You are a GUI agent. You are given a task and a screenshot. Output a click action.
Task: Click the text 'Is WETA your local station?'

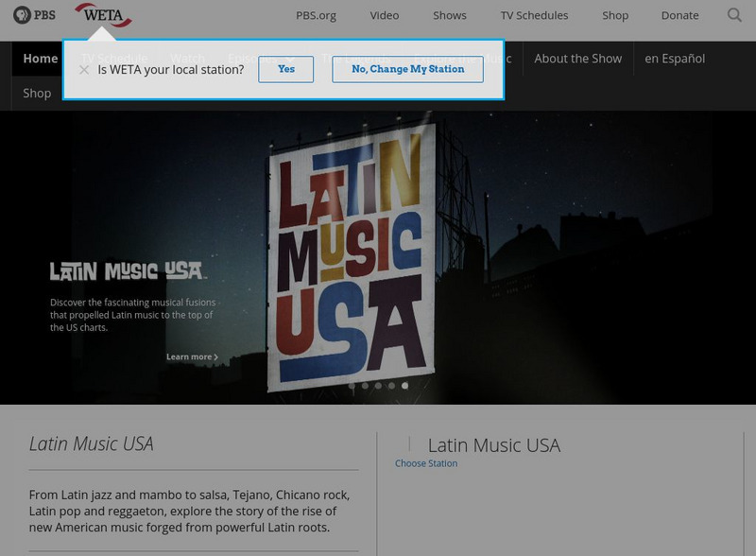click(x=171, y=70)
